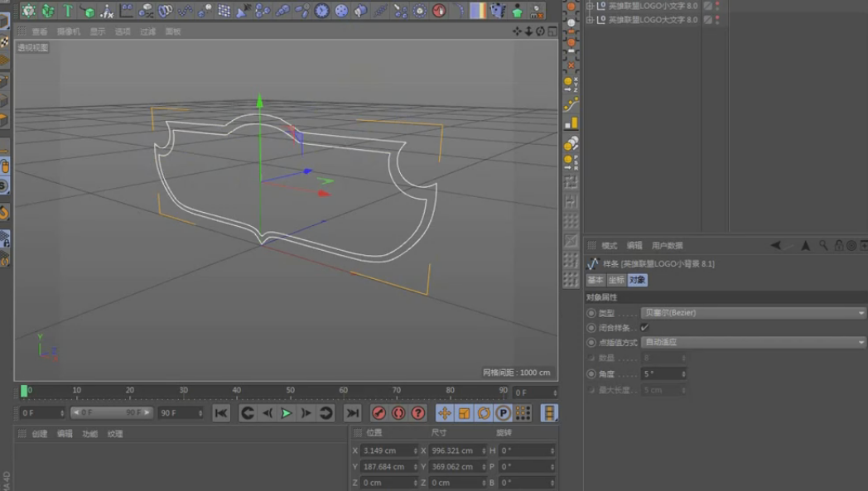
Task: Open the 类型 Bezier dropdown
Action: click(754, 313)
